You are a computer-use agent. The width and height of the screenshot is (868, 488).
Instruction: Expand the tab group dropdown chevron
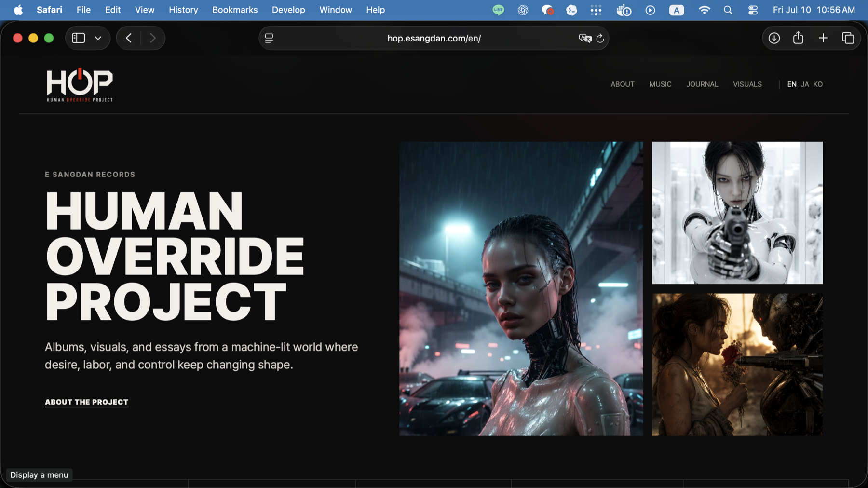98,38
